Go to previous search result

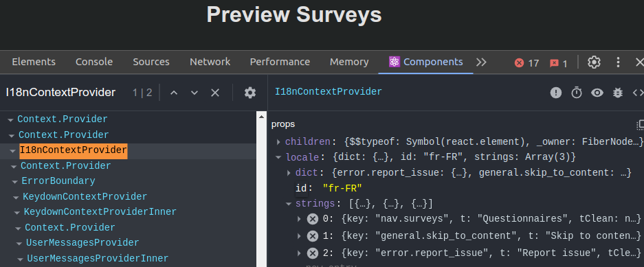(174, 93)
